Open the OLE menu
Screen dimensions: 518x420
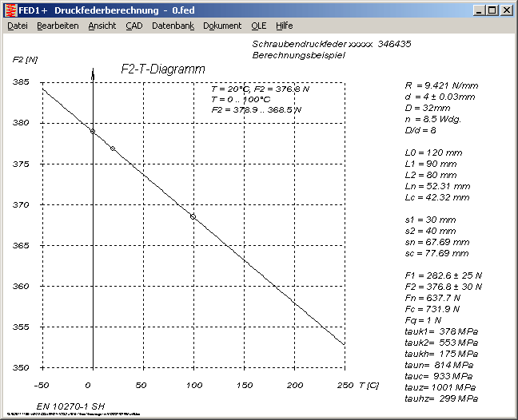click(259, 26)
